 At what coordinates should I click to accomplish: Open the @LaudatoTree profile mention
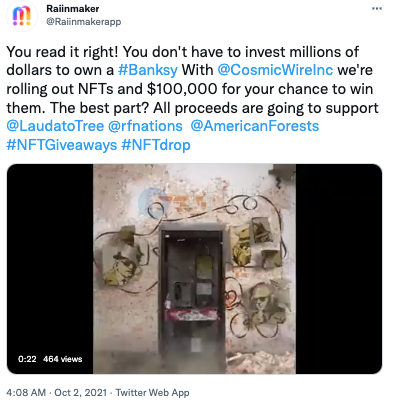click(55, 126)
